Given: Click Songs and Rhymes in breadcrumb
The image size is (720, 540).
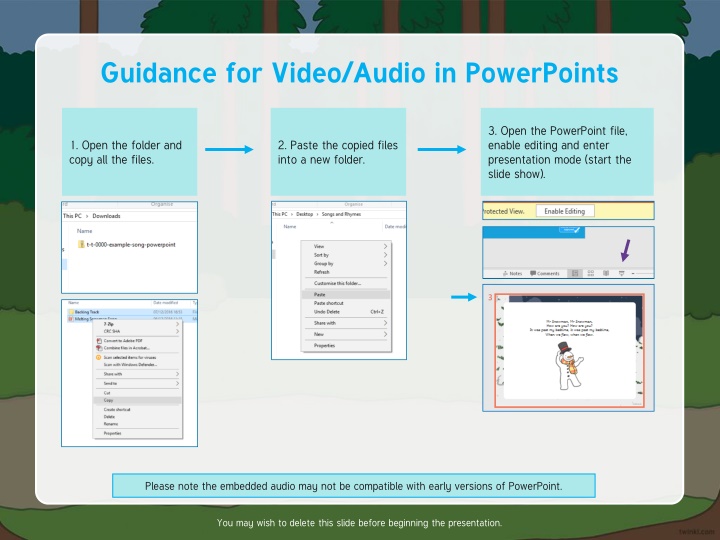Looking at the screenshot, I should pos(341,214).
